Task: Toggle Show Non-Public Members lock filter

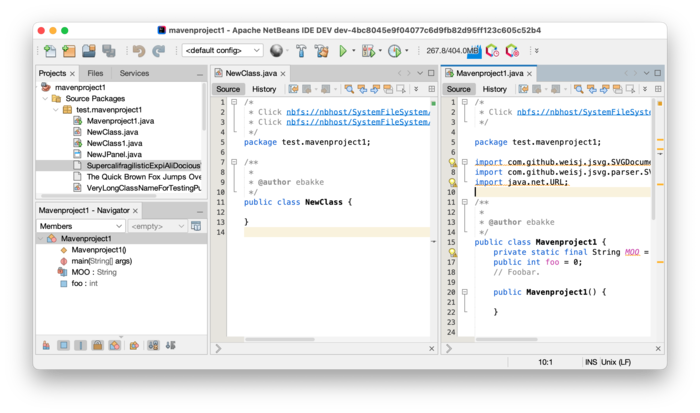Action: tap(98, 345)
